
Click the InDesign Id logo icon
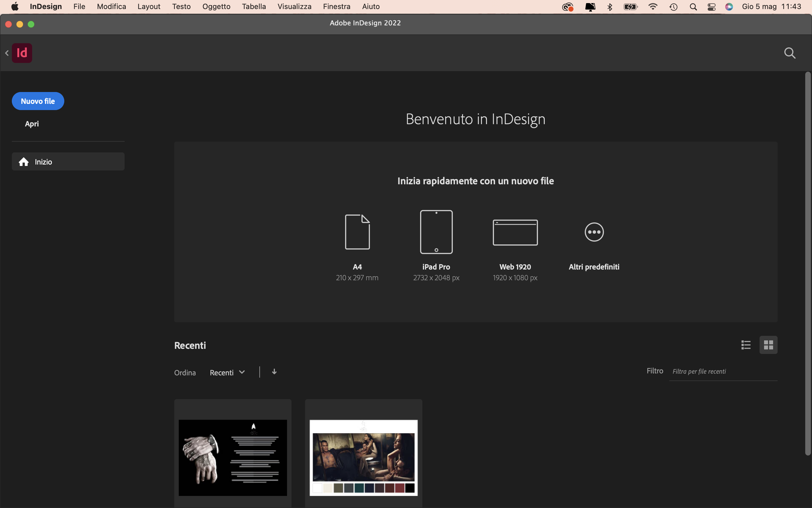pos(22,53)
